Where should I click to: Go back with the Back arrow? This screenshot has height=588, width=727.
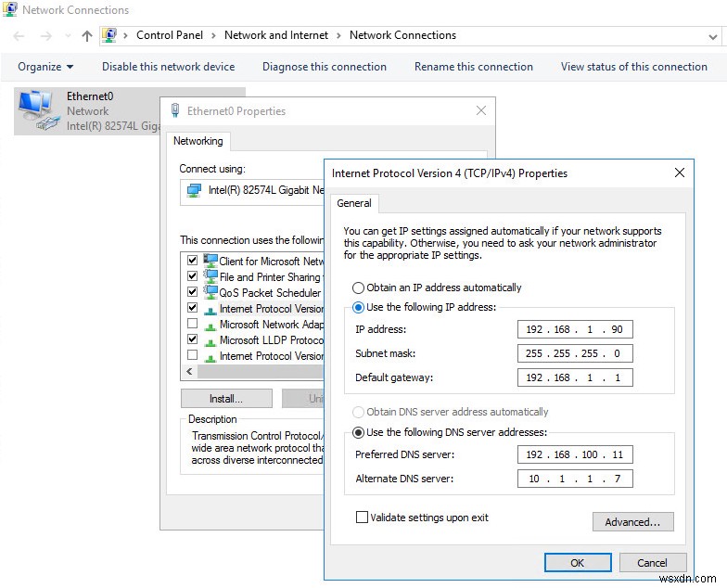point(19,35)
